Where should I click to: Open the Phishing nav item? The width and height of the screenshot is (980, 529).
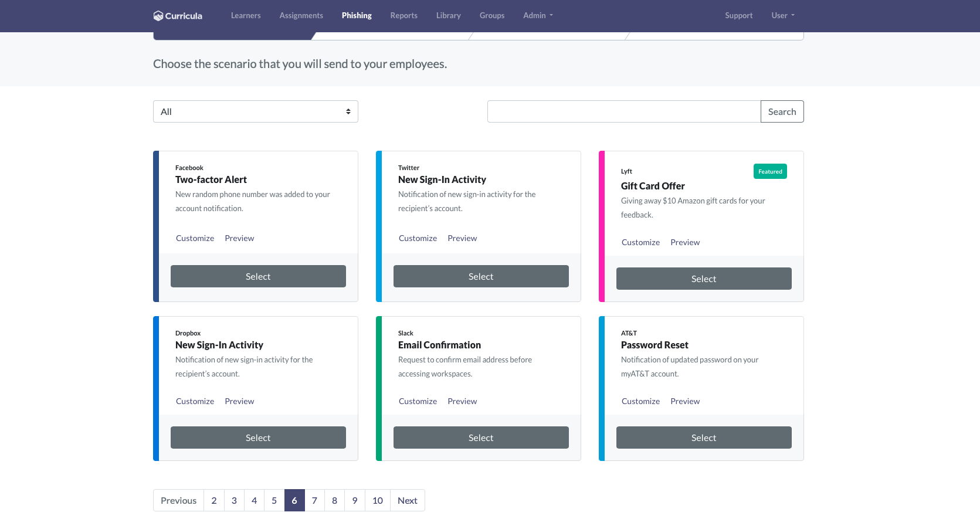[357, 16]
